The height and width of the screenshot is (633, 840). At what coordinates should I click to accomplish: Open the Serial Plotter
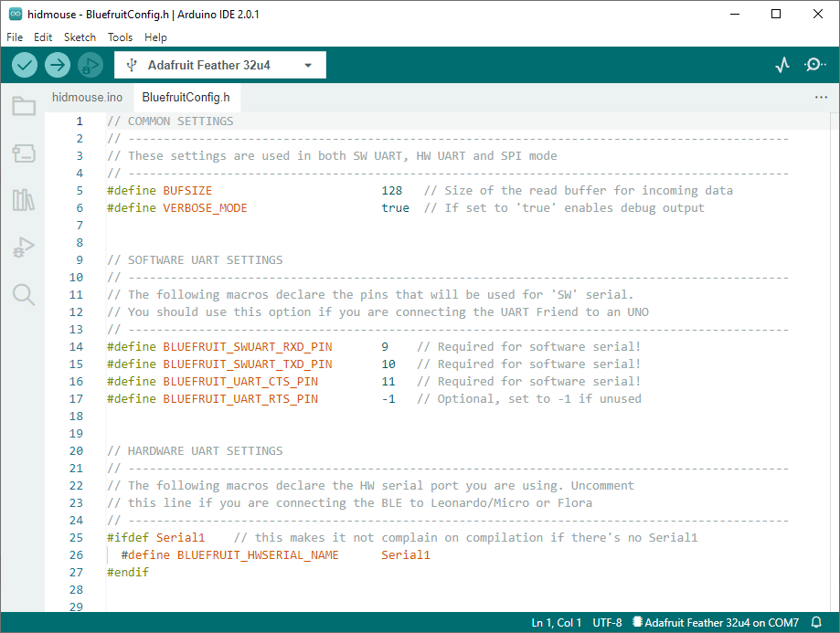point(782,66)
